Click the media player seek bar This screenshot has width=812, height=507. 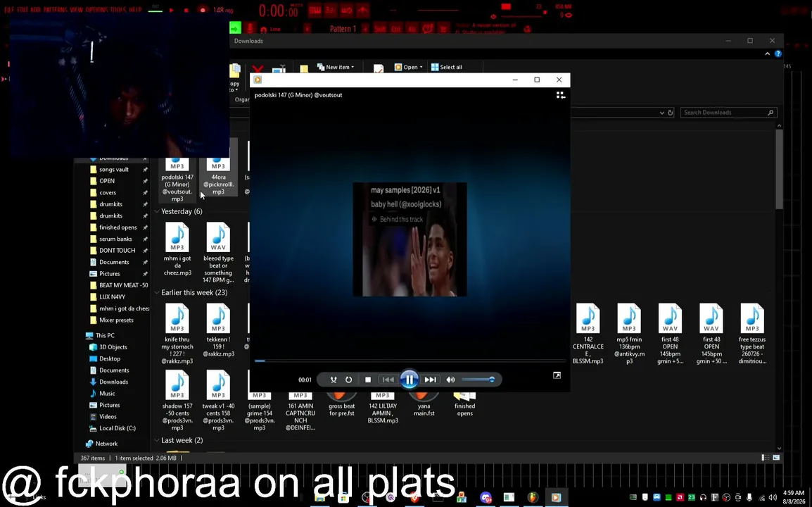click(410, 361)
